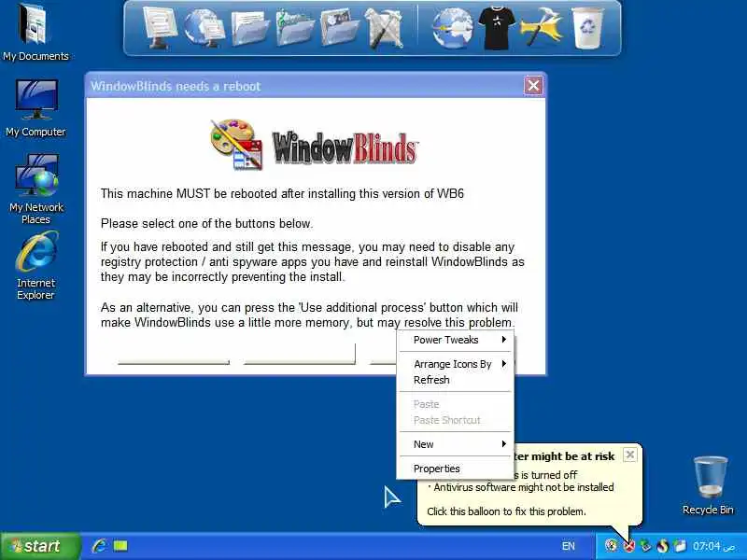This screenshot has width=747, height=560.
Task: Open the documents folder icon in the dock
Action: pos(249,29)
